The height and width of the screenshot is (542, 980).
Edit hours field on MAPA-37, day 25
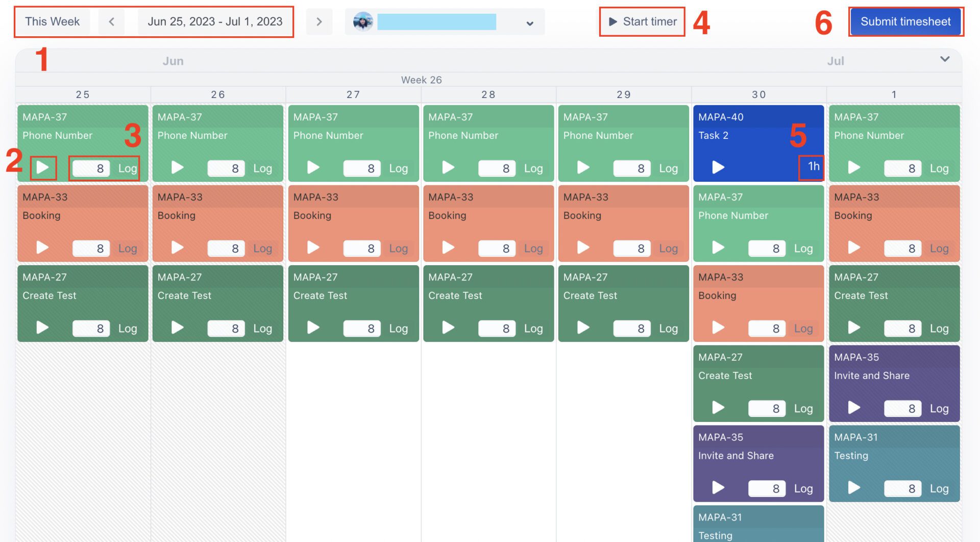coord(91,168)
